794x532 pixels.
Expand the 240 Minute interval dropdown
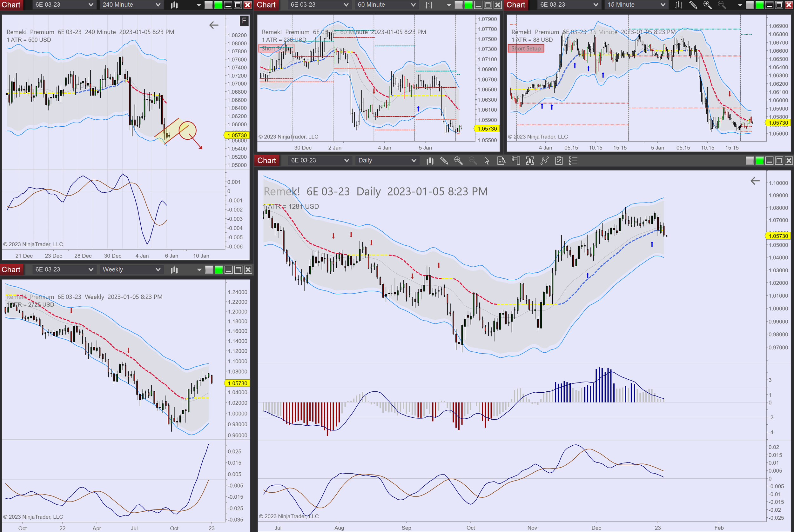158,5
